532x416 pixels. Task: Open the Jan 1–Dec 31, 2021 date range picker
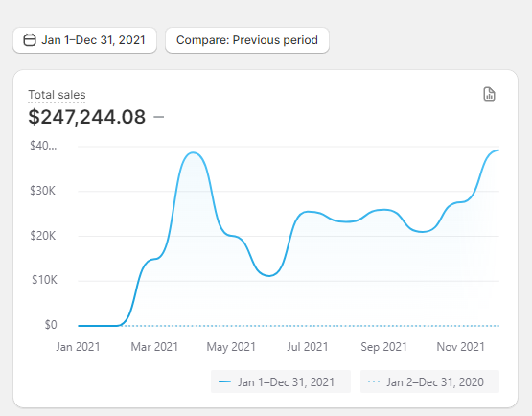coord(84,40)
